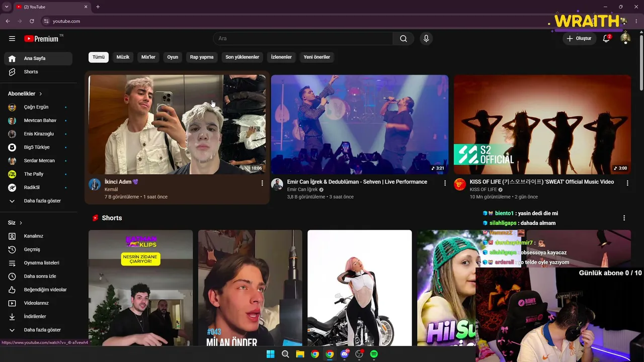Focus the Ara search field
Image resolution: width=644 pixels, height=362 pixels.
(303, 39)
